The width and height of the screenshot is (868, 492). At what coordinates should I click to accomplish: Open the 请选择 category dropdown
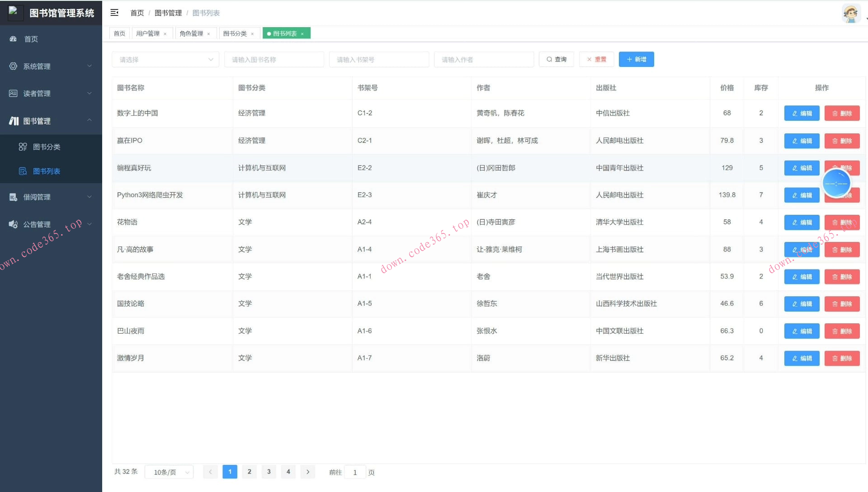pos(165,59)
